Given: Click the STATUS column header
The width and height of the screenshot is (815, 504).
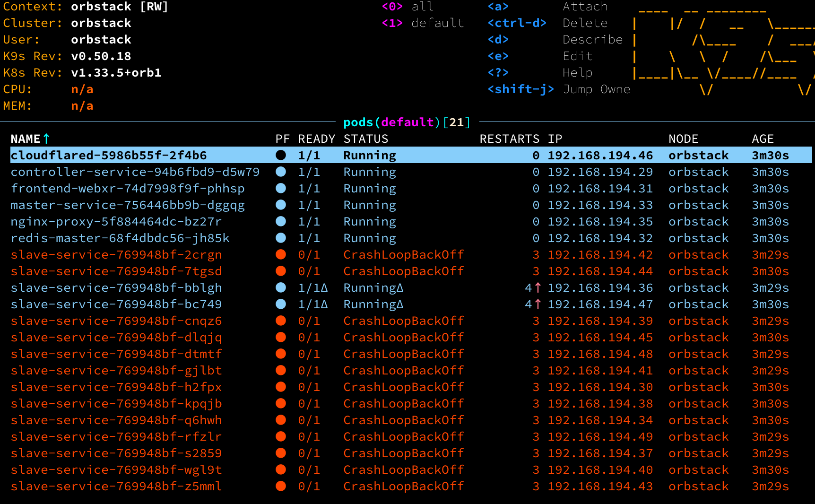Looking at the screenshot, I should 365,139.
